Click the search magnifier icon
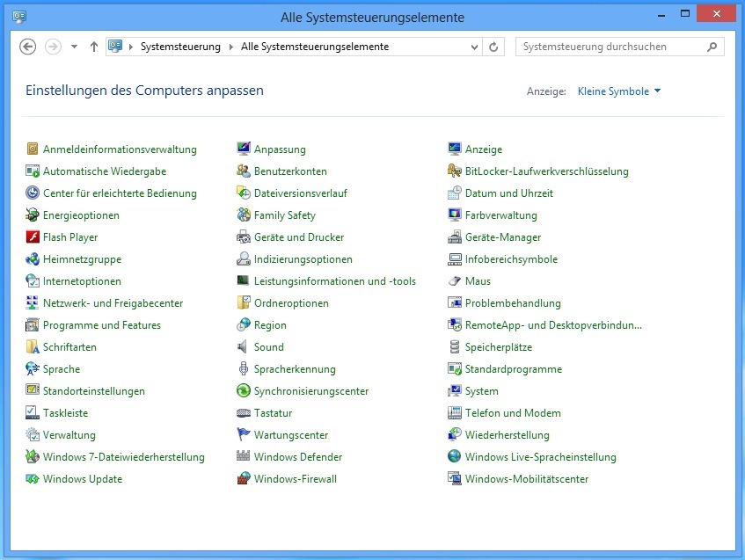 click(712, 47)
